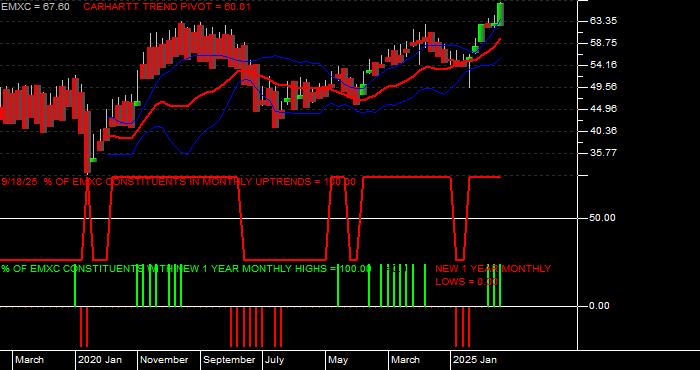The height and width of the screenshot is (370, 700).
Task: Select the new 1 year monthly highs label
Action: (186, 269)
